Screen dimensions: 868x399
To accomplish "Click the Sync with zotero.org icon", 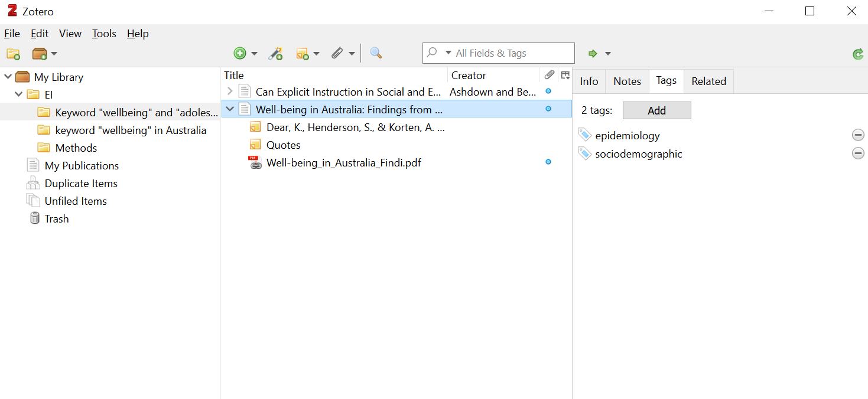I will click(x=858, y=54).
